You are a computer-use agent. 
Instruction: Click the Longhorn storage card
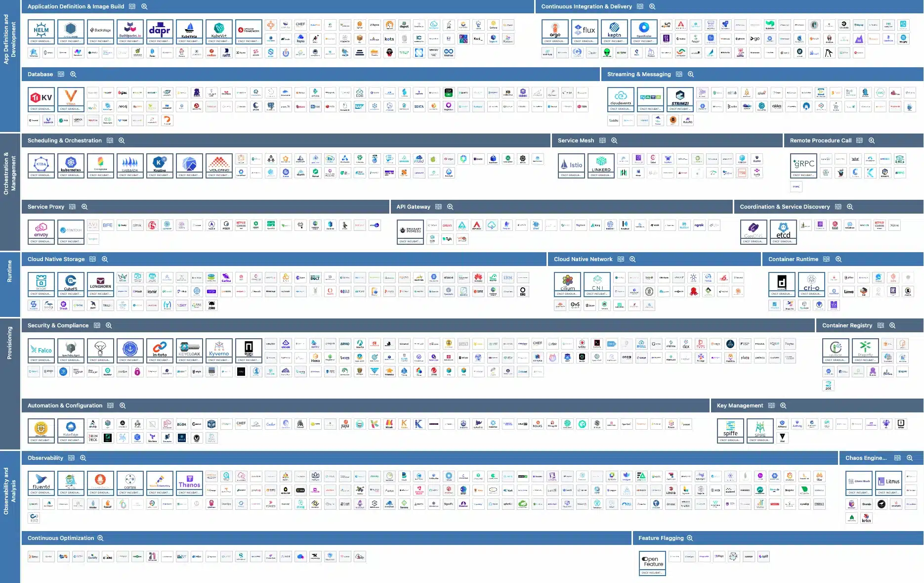coord(100,284)
